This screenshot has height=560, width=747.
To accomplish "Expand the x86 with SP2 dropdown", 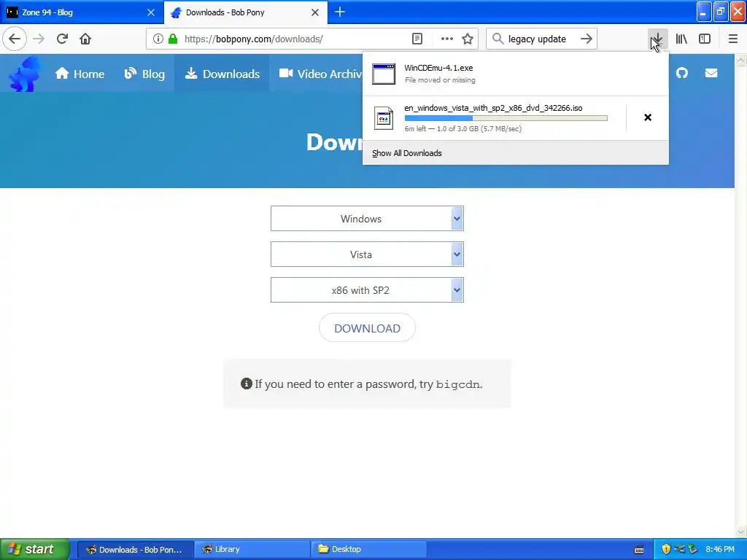I will pyautogui.click(x=367, y=290).
